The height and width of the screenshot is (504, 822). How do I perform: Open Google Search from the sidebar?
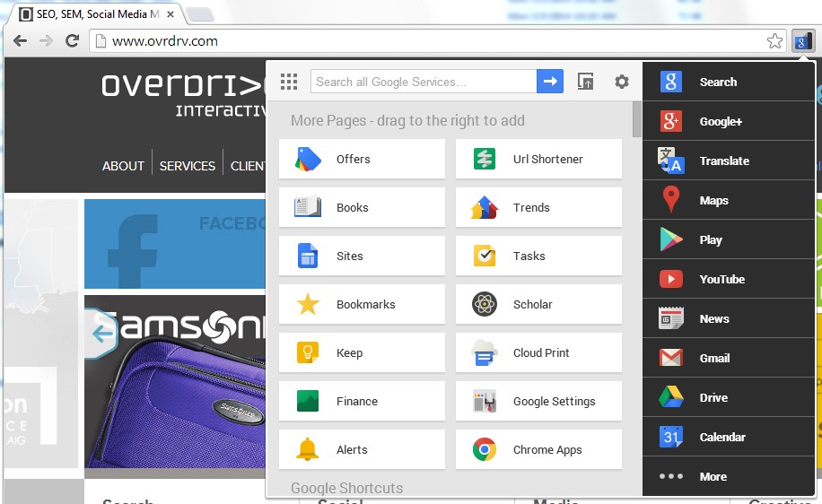click(x=728, y=82)
